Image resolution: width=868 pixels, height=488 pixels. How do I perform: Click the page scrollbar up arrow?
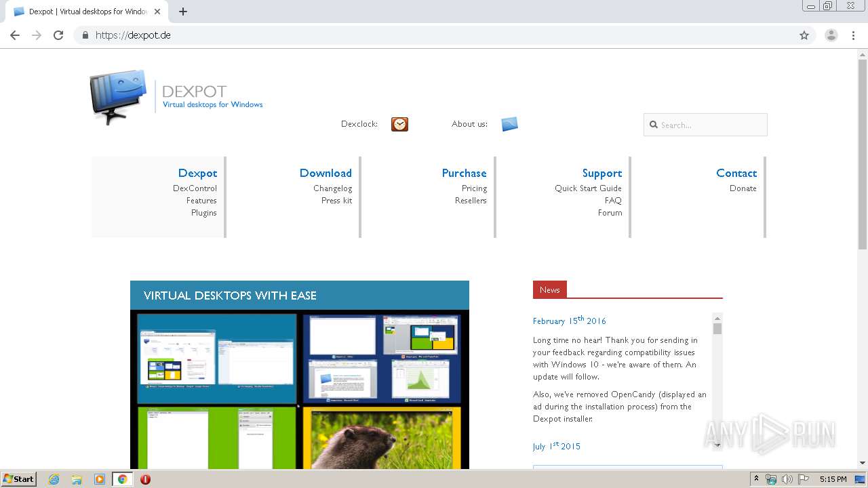click(863, 54)
